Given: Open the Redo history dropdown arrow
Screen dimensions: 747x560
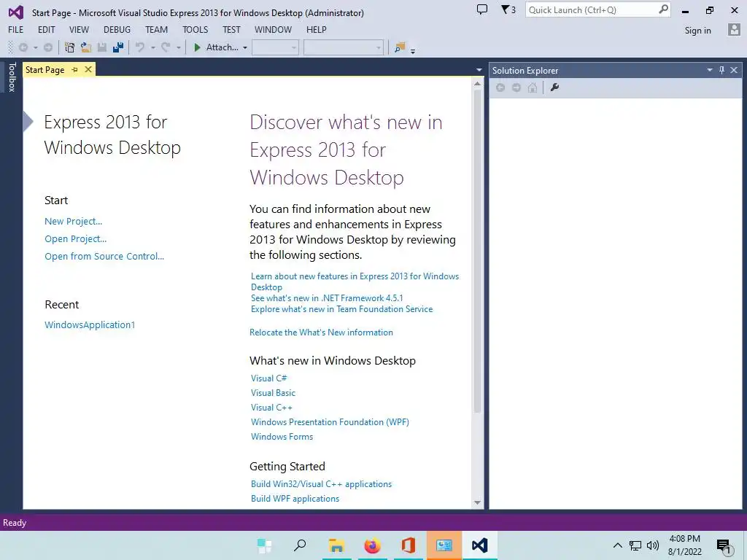Looking at the screenshot, I should point(179,47).
